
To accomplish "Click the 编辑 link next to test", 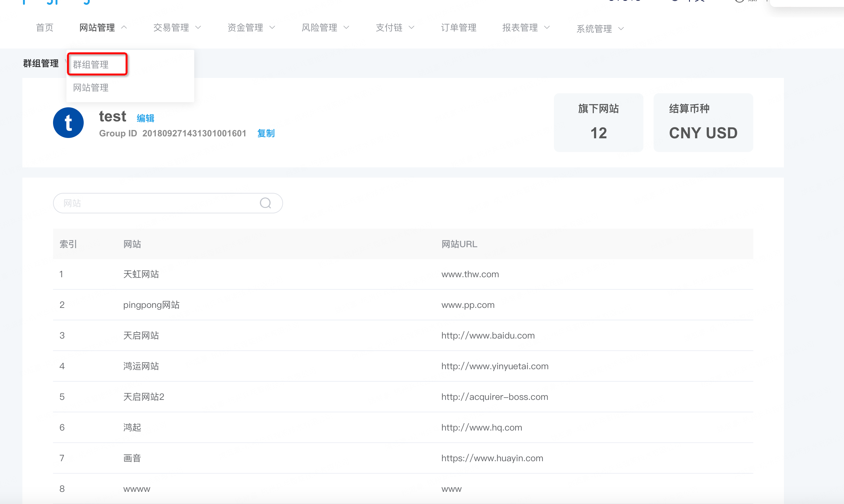I will (x=145, y=118).
